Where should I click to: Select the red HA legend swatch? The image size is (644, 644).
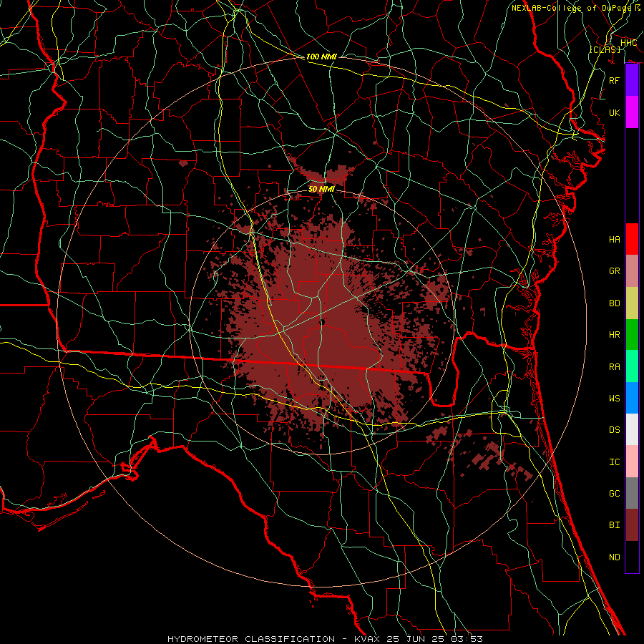tap(632, 239)
